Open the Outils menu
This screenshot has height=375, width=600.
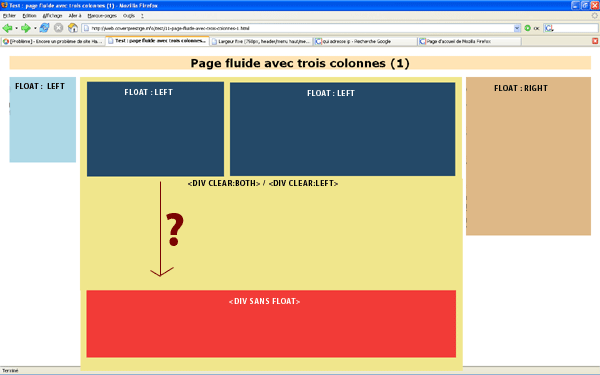(129, 16)
